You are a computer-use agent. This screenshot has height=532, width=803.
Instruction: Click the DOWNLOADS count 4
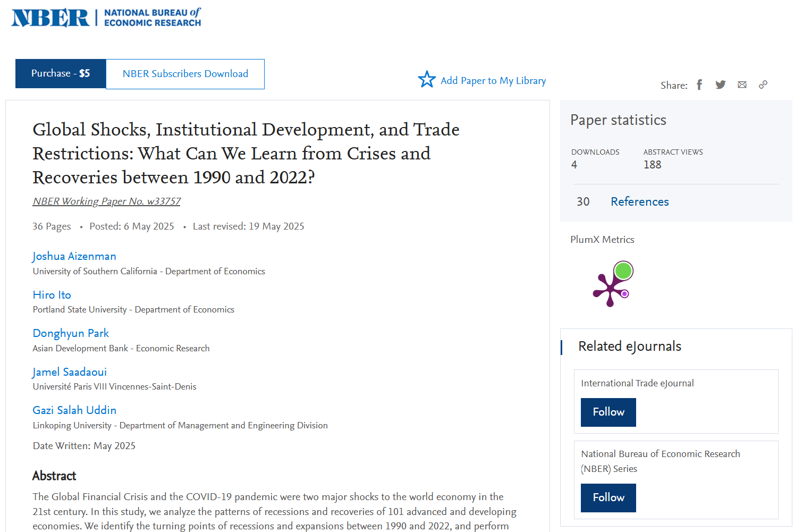[574, 165]
